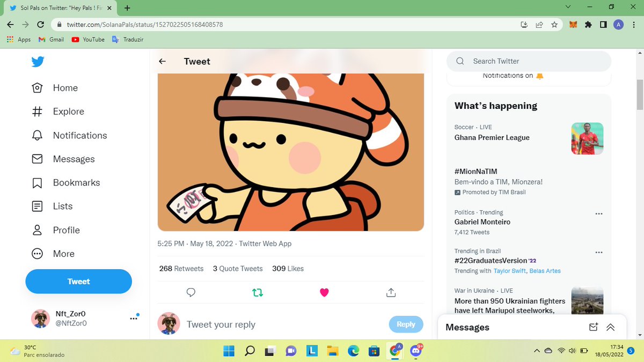Reload the page
Image resolution: width=644 pixels, height=362 pixels.
point(40,25)
